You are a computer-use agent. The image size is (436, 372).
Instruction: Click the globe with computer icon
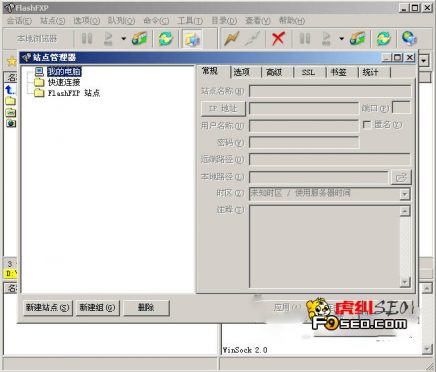[x=409, y=38]
